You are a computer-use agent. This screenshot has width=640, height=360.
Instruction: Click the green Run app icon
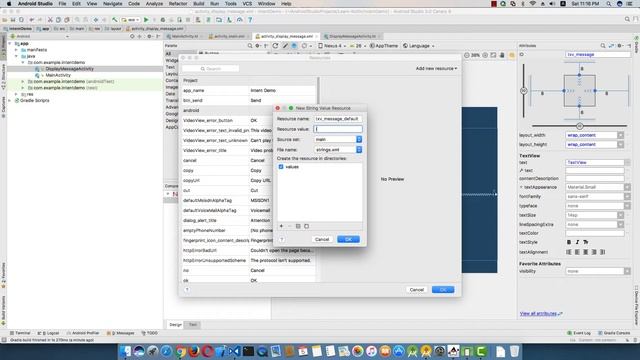tap(146, 20)
